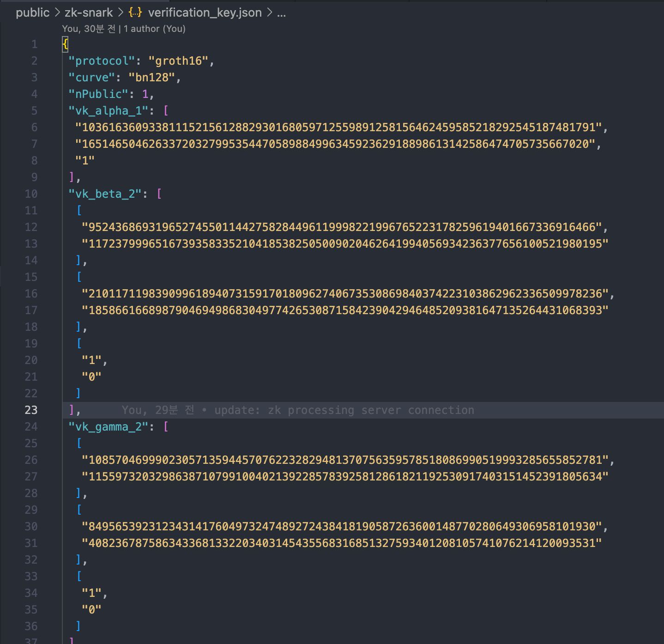Click the "0" value on line 35
The height and width of the screenshot is (644, 664).
(x=91, y=610)
